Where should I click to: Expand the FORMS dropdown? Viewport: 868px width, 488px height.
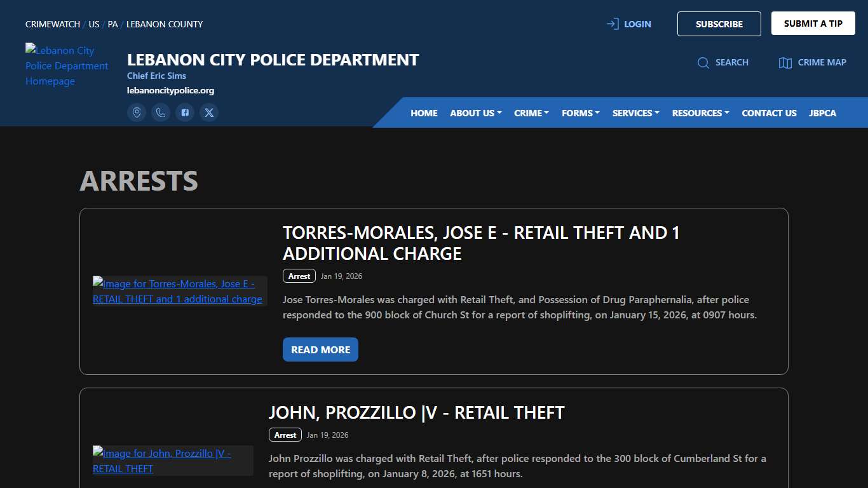pos(580,112)
